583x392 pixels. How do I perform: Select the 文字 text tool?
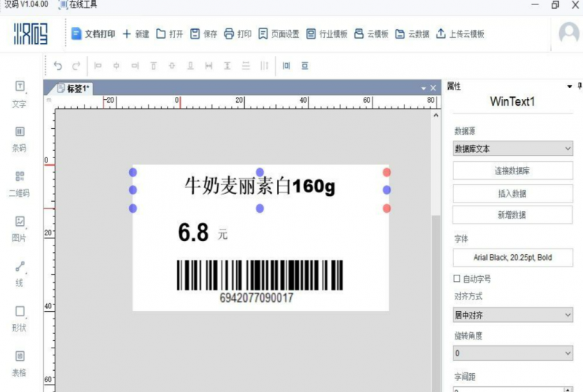tap(20, 94)
